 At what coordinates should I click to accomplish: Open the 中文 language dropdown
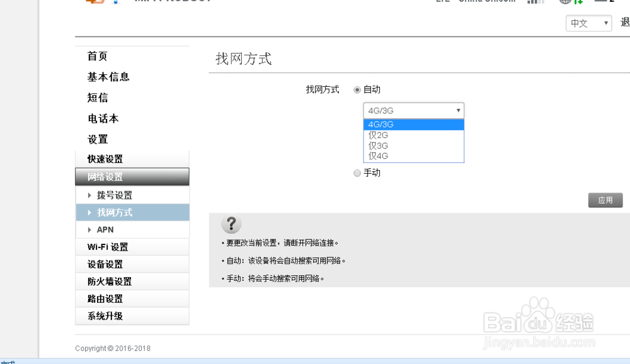[x=588, y=23]
